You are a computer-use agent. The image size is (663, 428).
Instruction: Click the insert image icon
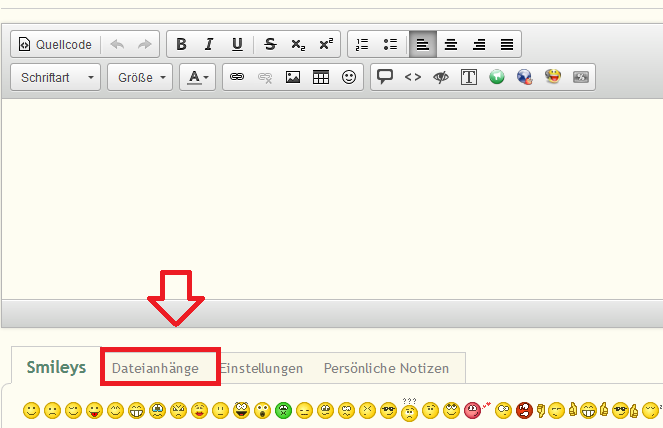click(293, 77)
